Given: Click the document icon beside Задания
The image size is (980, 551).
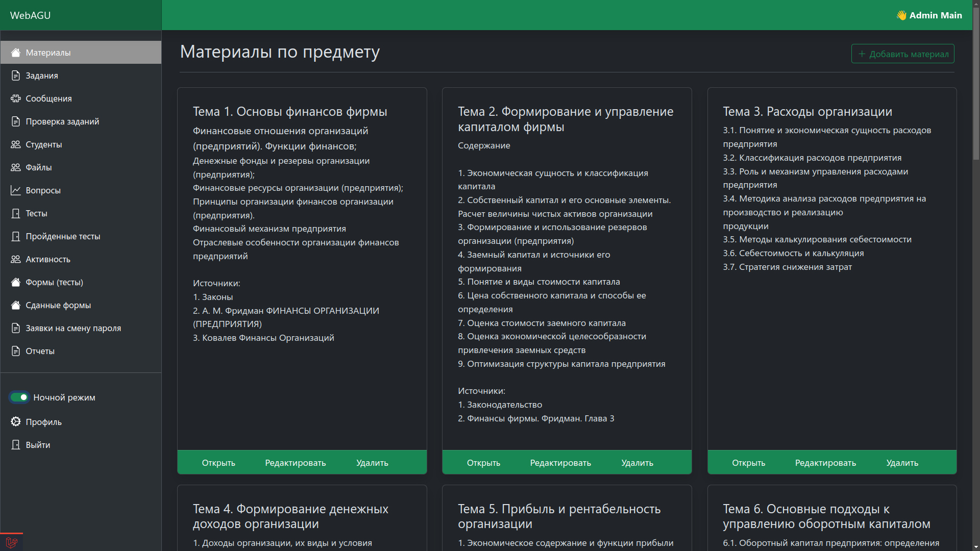Looking at the screenshot, I should (16, 76).
